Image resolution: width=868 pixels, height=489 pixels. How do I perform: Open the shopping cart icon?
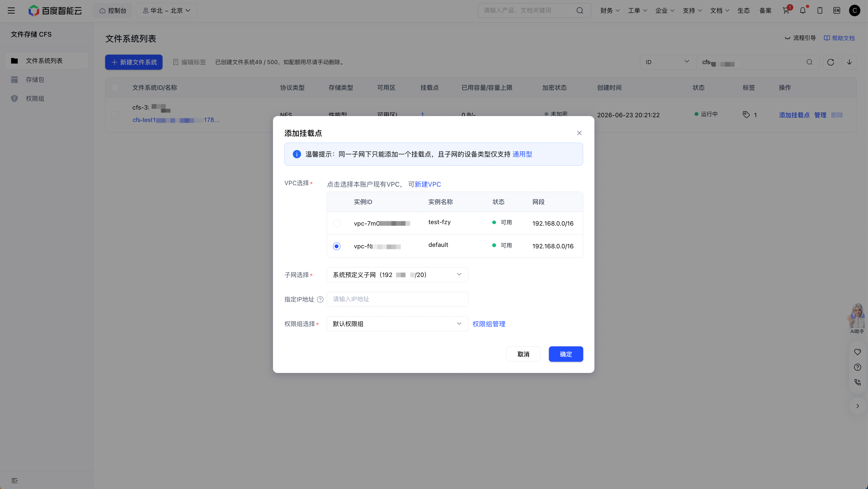coord(786,10)
